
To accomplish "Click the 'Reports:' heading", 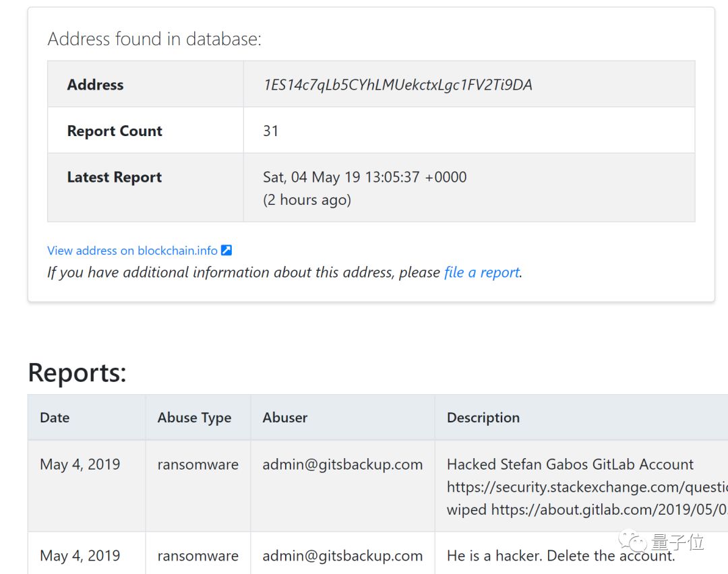I will coord(77,373).
